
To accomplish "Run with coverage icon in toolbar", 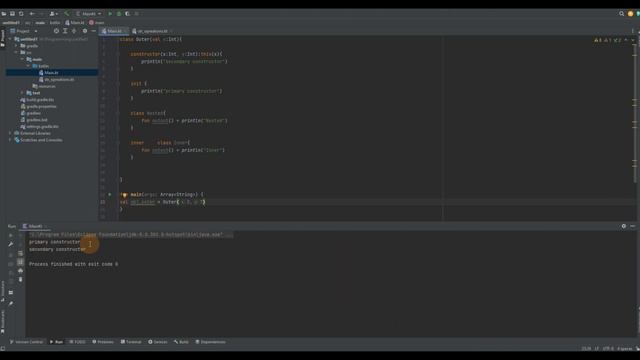I will (x=127, y=13).
